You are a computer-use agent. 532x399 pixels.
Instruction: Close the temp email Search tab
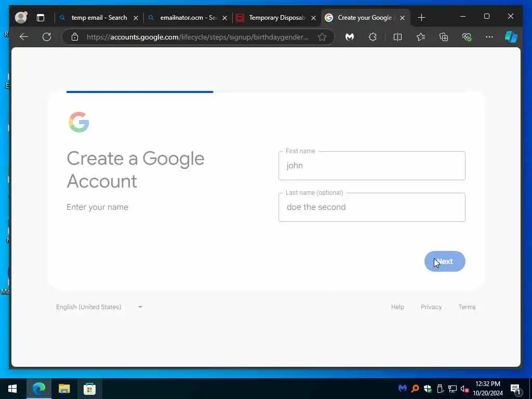coord(136,18)
